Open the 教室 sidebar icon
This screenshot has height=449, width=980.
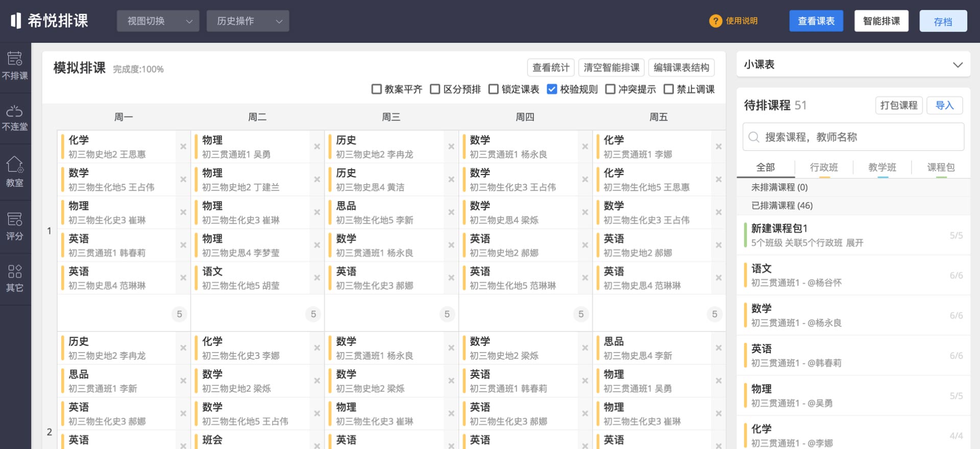15,171
